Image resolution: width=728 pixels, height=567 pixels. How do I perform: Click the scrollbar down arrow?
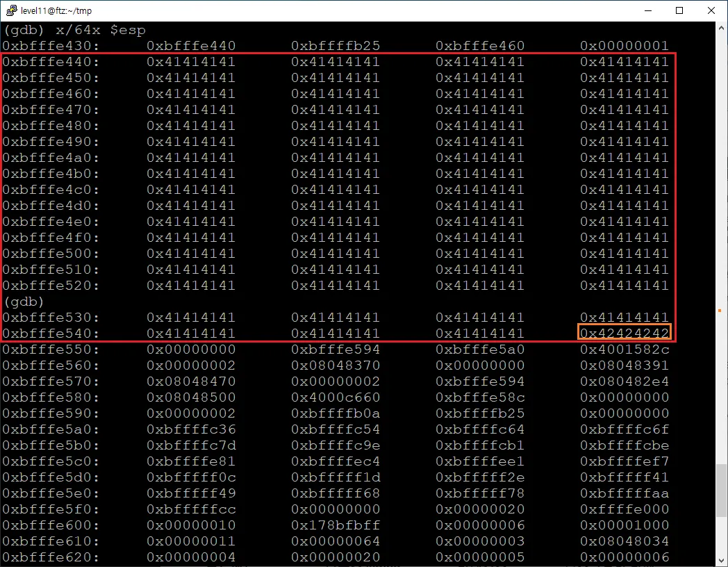722,561
